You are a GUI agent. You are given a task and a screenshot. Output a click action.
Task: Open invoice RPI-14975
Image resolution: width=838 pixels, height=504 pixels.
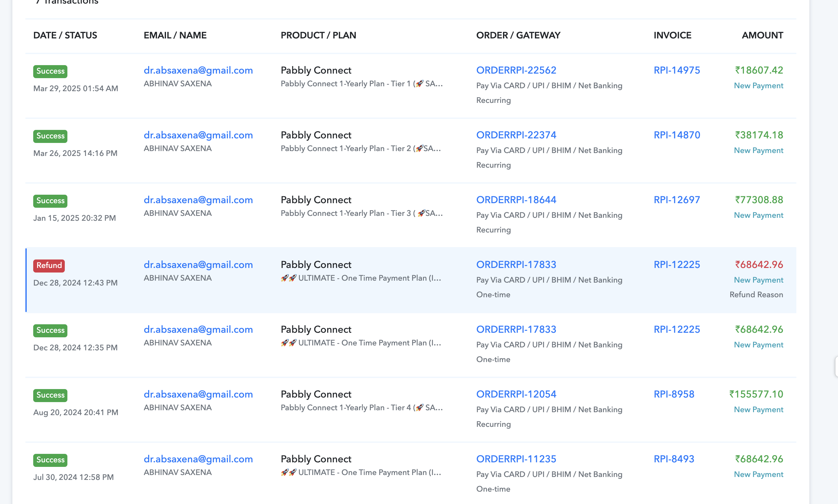click(677, 70)
